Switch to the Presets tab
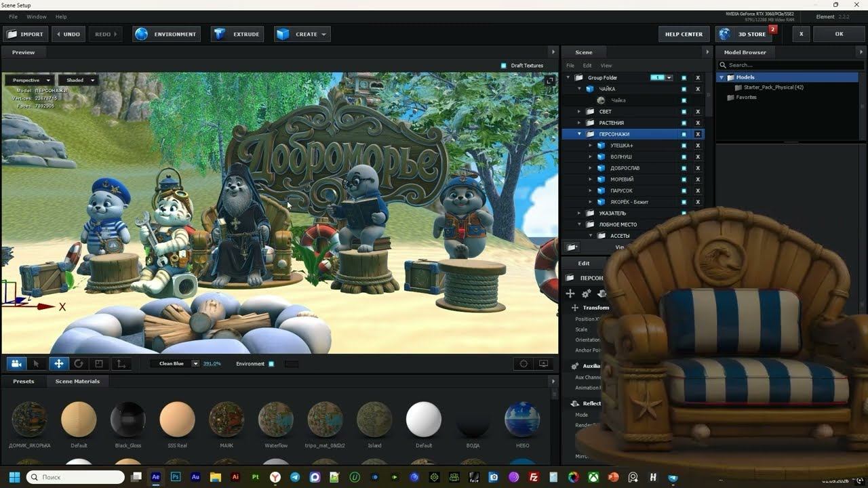868x488 pixels. tap(24, 382)
